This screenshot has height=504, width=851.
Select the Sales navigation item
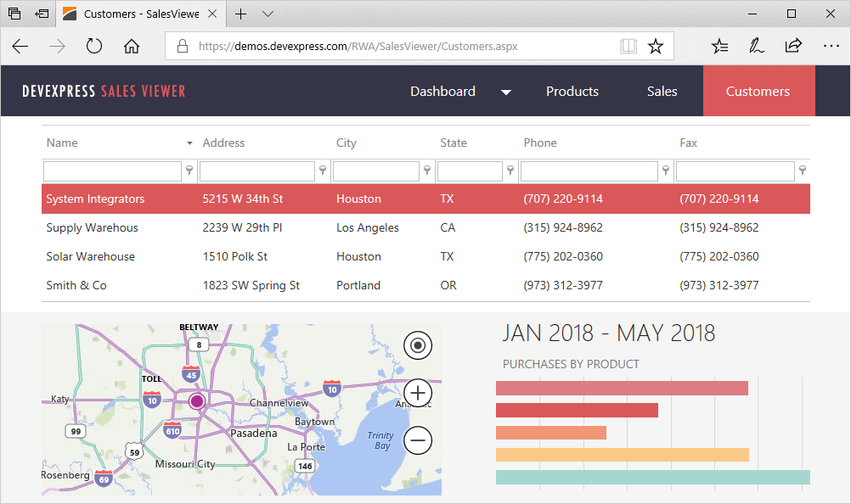(662, 91)
